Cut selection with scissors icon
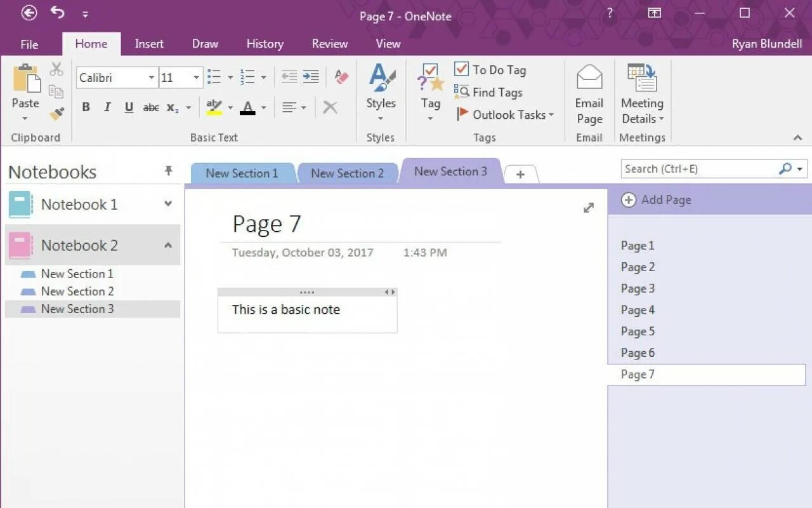This screenshot has width=812, height=508. 56,69
